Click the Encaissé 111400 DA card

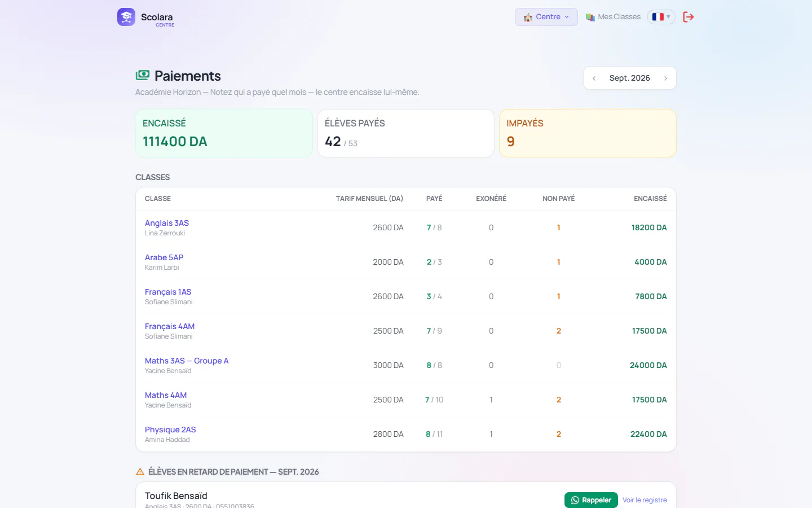pyautogui.click(x=224, y=133)
